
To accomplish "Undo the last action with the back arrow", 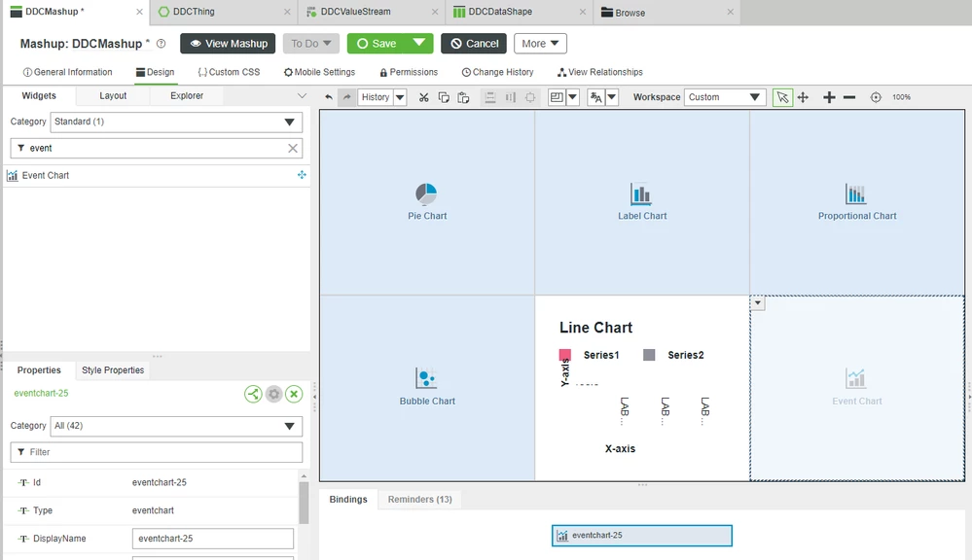I will tap(329, 97).
